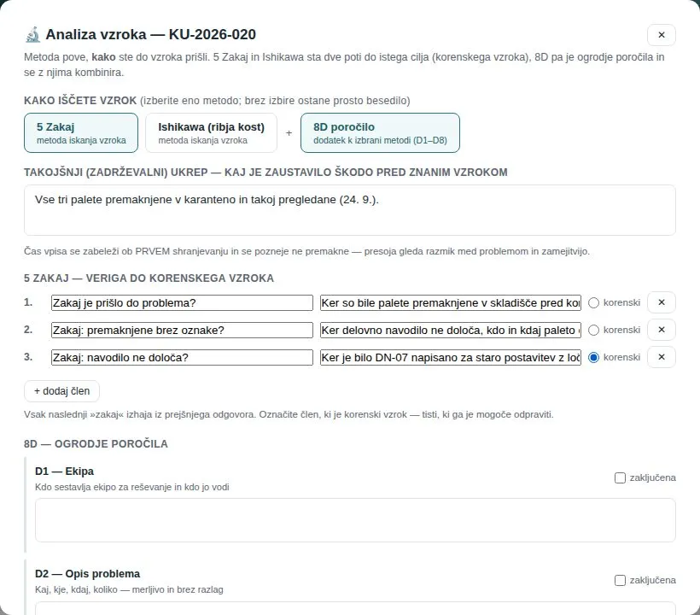Remove the first 5 Zakaj chain row
Image resolution: width=700 pixels, height=615 pixels.
click(x=662, y=302)
